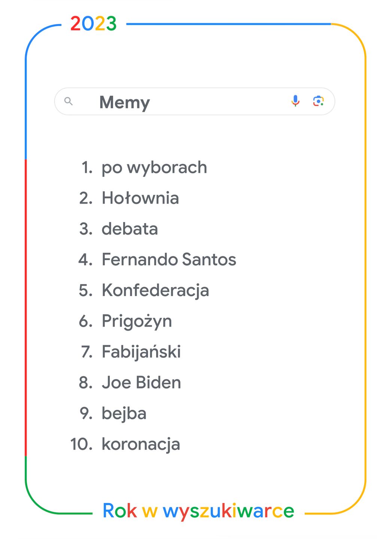
Task: Choose the "debata" result
Action: [x=130, y=229]
